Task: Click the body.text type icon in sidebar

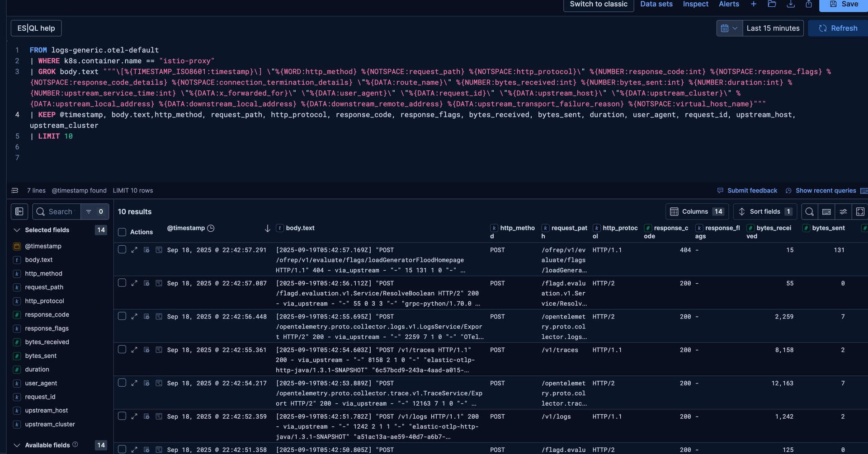Action: point(17,260)
